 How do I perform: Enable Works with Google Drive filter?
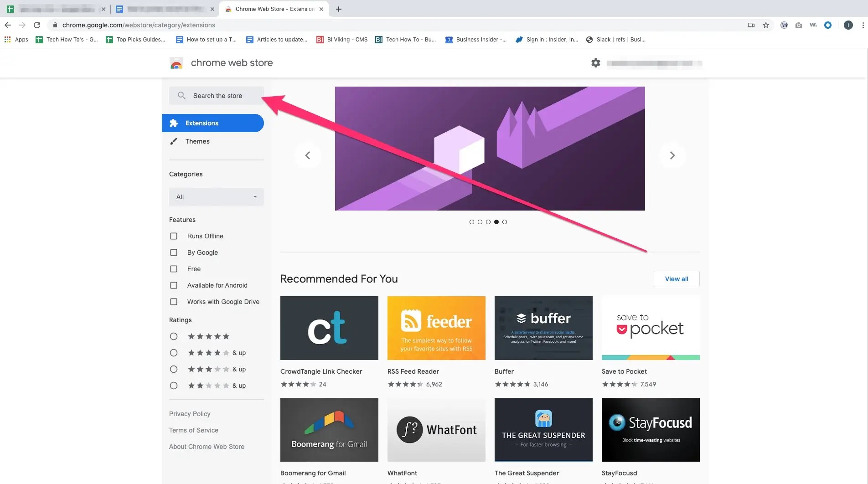point(174,302)
